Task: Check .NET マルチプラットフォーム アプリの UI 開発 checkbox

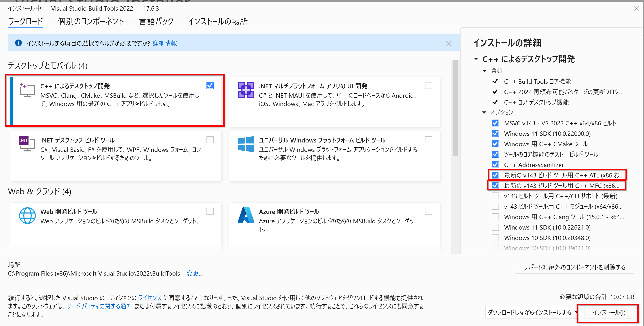Action: (x=429, y=86)
